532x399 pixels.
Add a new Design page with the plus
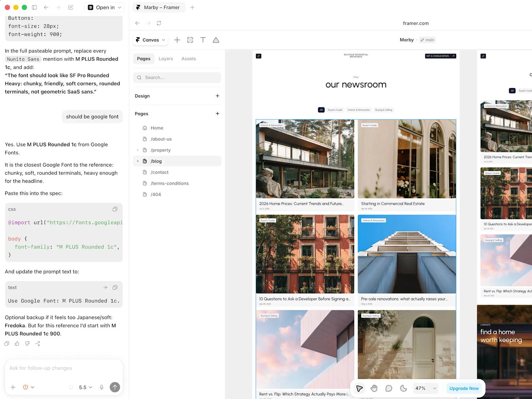click(x=217, y=96)
